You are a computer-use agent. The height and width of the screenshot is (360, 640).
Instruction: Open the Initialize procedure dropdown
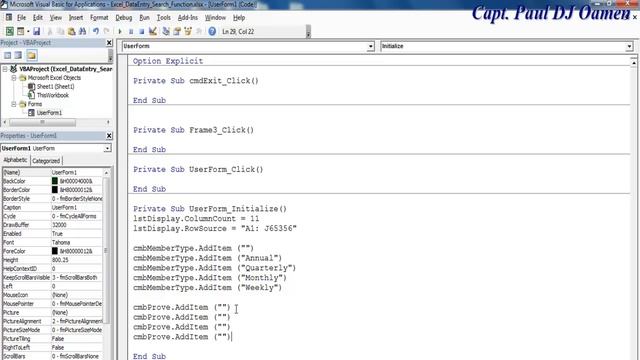point(629,47)
